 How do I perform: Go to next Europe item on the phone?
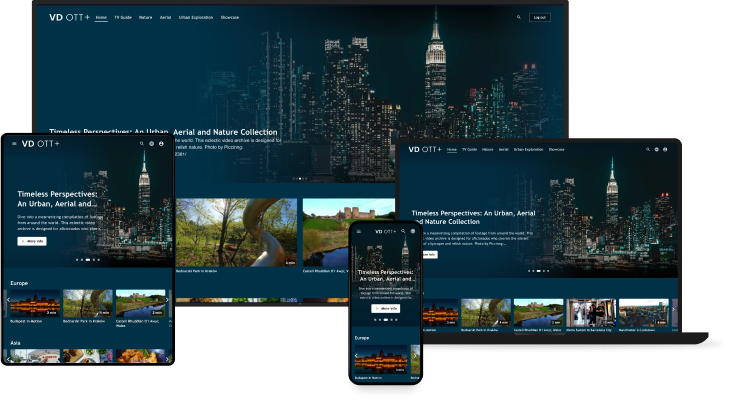click(415, 356)
